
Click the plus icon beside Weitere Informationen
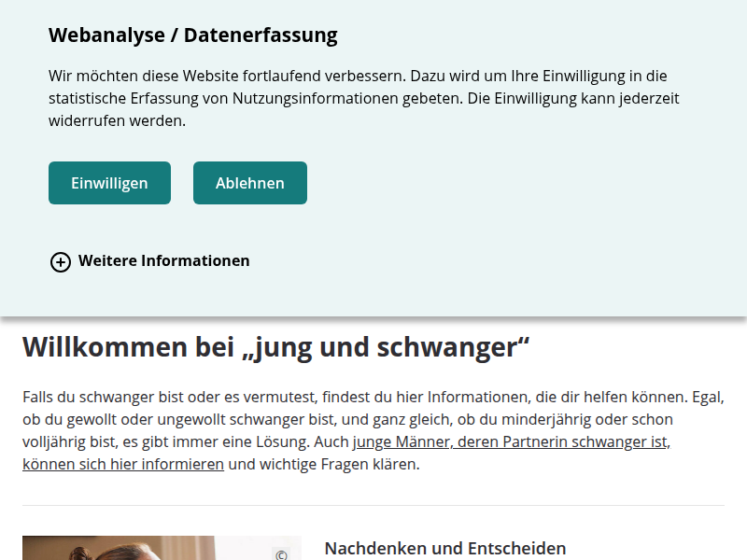tap(61, 261)
